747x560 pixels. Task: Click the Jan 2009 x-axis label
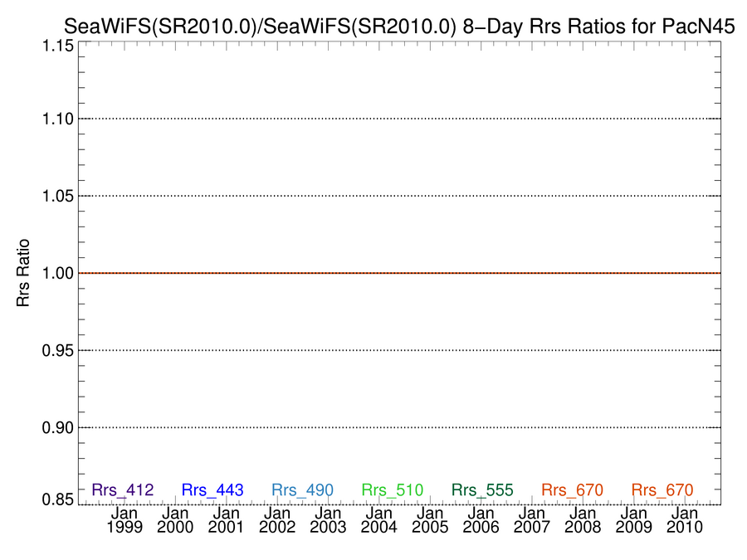click(634, 520)
